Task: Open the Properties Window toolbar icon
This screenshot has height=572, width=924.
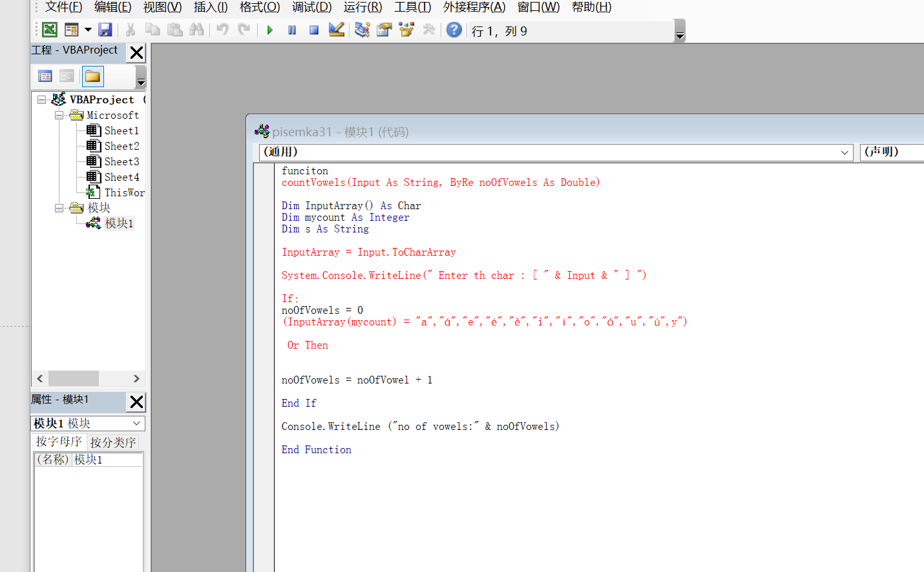Action: [x=384, y=30]
